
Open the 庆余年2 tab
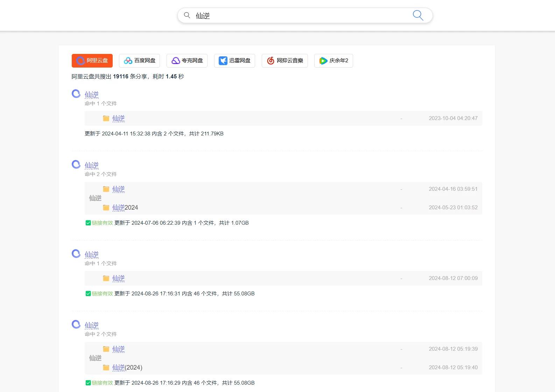click(333, 61)
